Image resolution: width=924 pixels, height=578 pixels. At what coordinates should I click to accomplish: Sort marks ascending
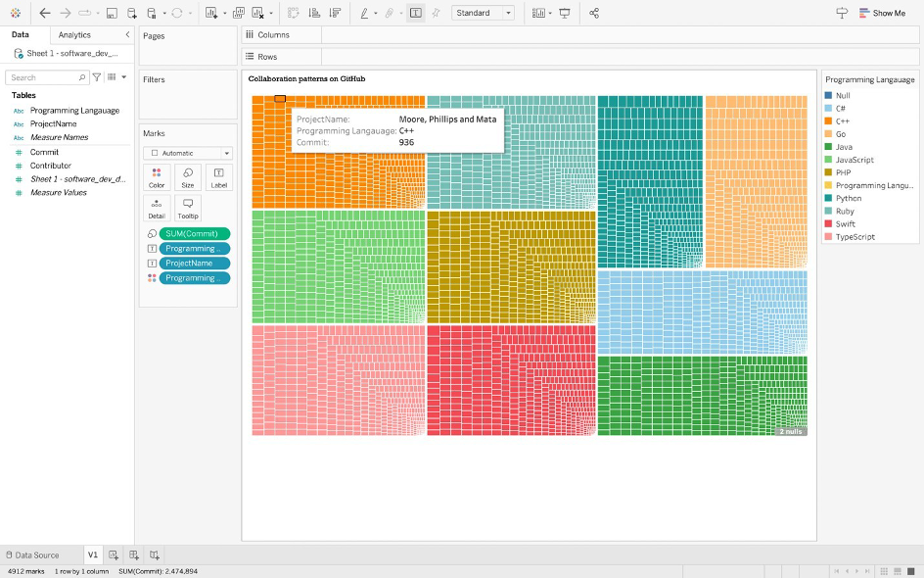tap(314, 13)
